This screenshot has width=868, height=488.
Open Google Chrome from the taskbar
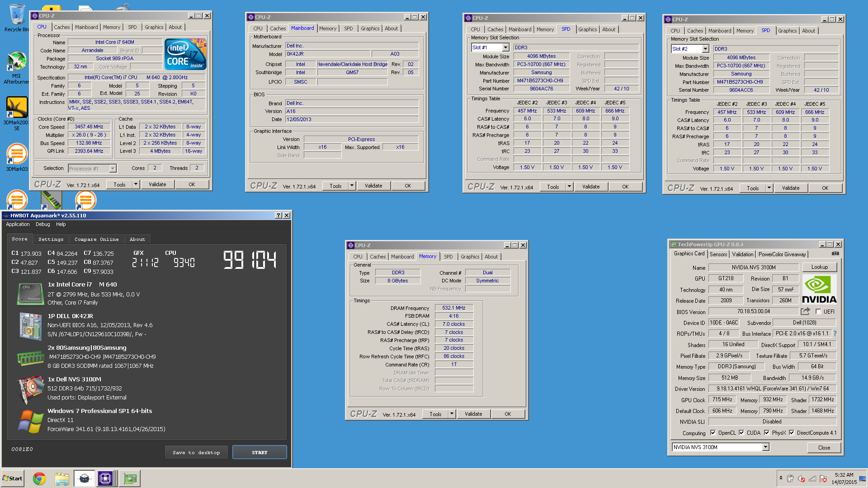39,479
